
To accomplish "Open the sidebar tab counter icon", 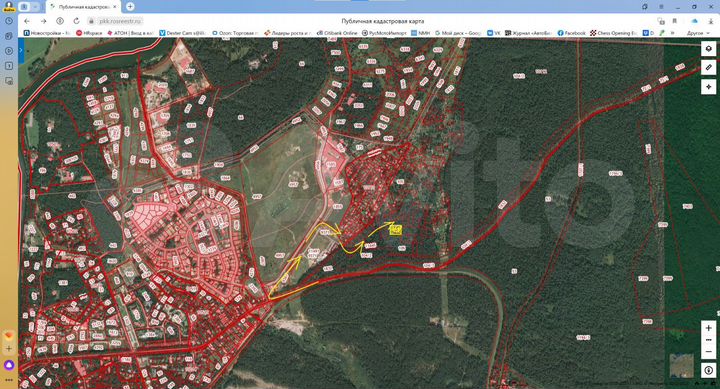I will (x=9, y=66).
